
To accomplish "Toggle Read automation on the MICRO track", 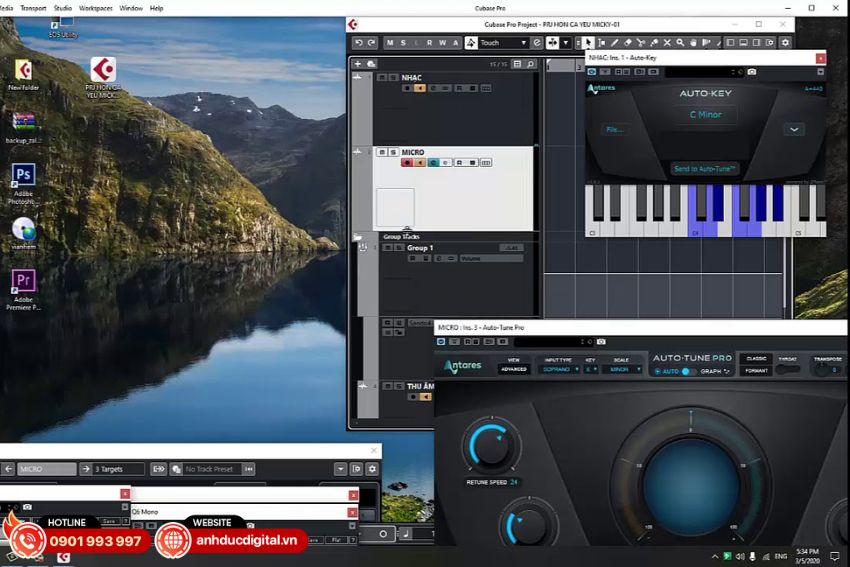I will tap(459, 163).
